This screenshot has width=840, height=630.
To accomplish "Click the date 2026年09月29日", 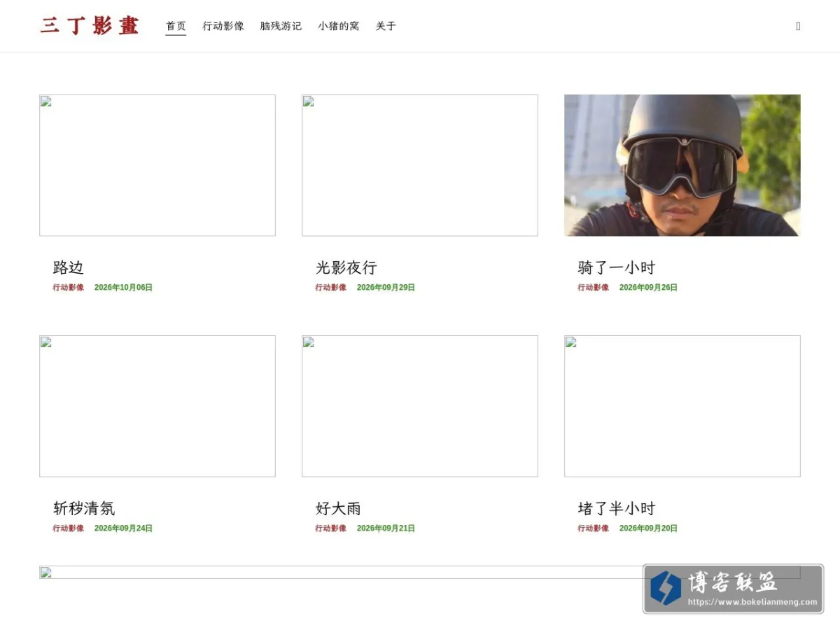I will coord(386,288).
